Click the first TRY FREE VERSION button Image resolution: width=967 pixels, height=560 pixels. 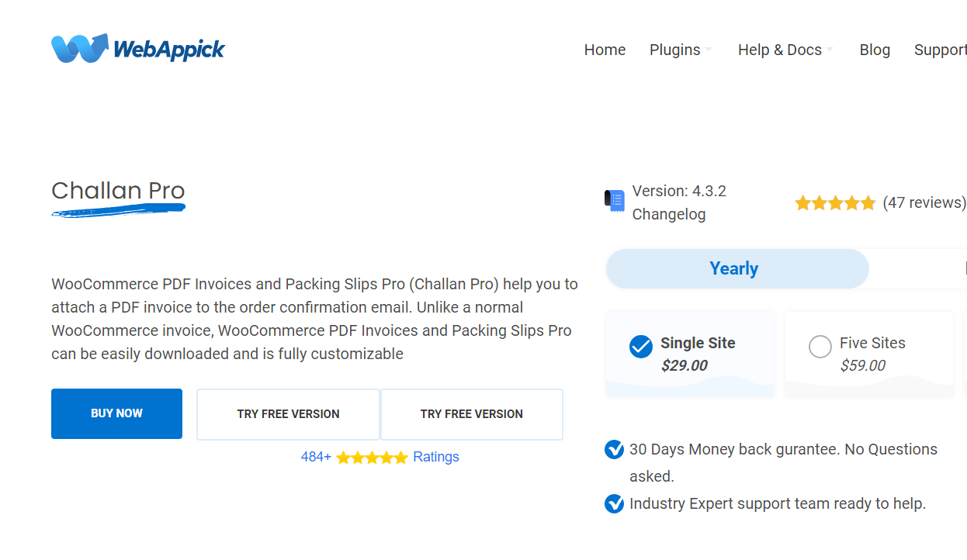[288, 414]
